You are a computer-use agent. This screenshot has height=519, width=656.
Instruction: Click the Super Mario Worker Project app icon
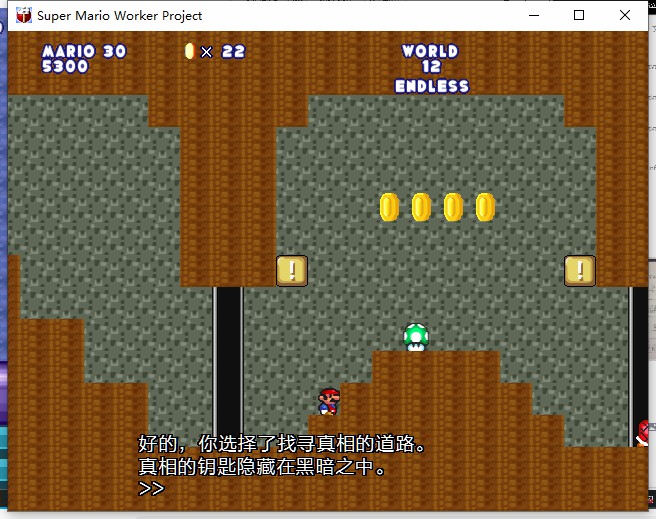click(24, 15)
